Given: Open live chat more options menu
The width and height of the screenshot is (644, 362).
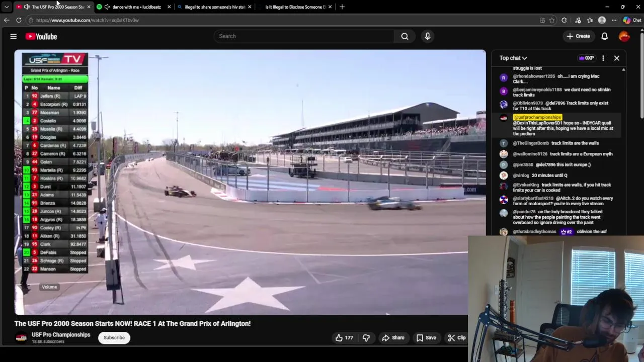Looking at the screenshot, I should (x=603, y=58).
